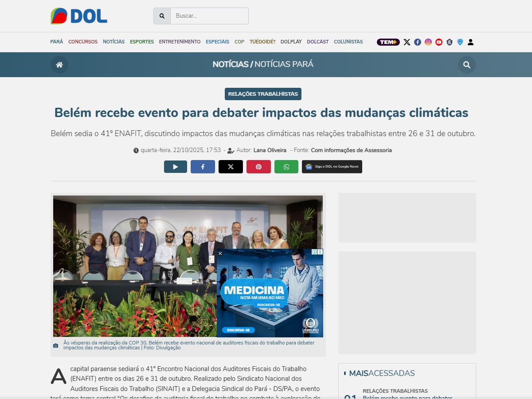Screen dimensions: 532x399
Task: Click the RELAÇÕES TRABALHISTAS category tag
Action: [x=263, y=94]
